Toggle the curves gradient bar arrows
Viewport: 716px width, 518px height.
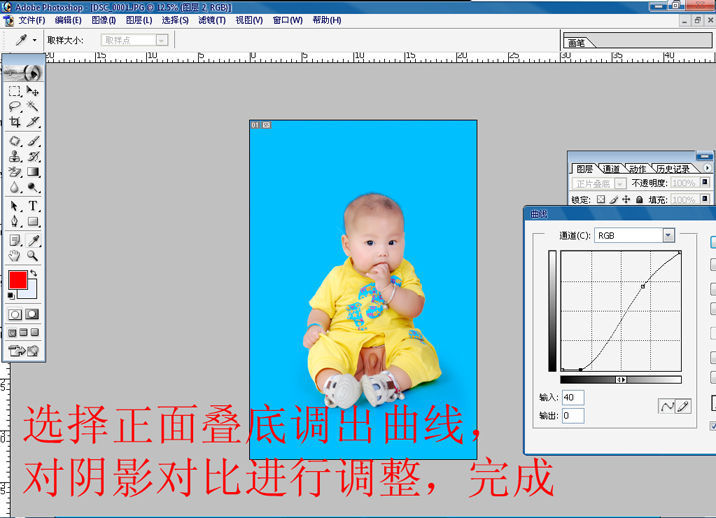click(x=621, y=380)
